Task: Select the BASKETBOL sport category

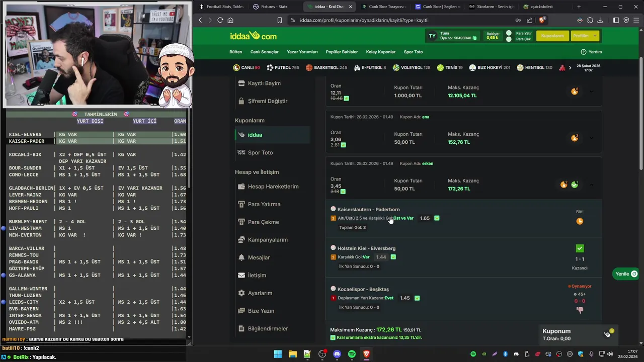Action: (x=326, y=67)
